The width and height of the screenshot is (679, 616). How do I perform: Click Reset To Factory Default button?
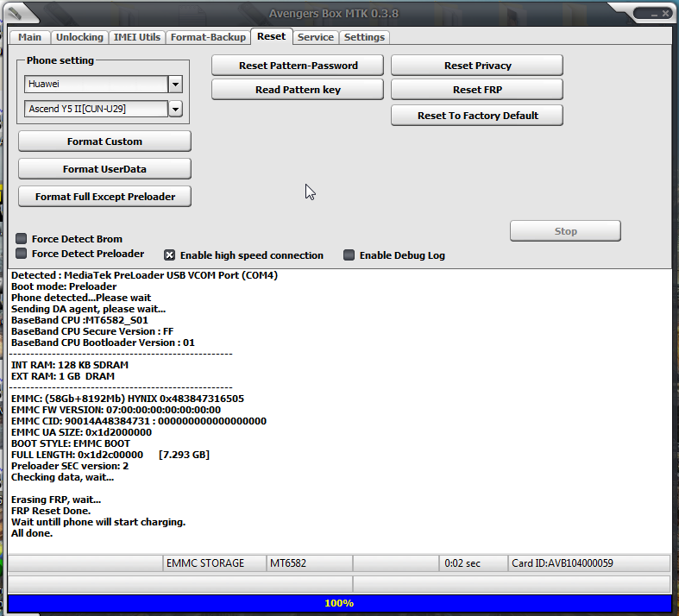477,116
